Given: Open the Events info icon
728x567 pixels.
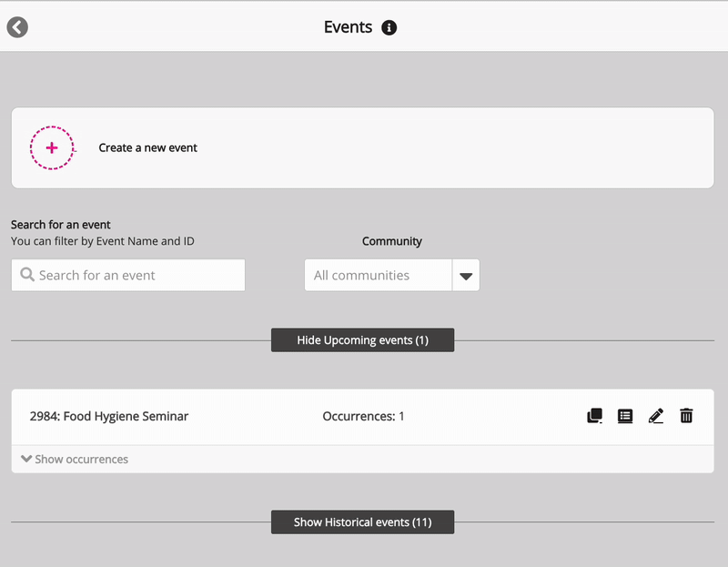Looking at the screenshot, I should [389, 27].
